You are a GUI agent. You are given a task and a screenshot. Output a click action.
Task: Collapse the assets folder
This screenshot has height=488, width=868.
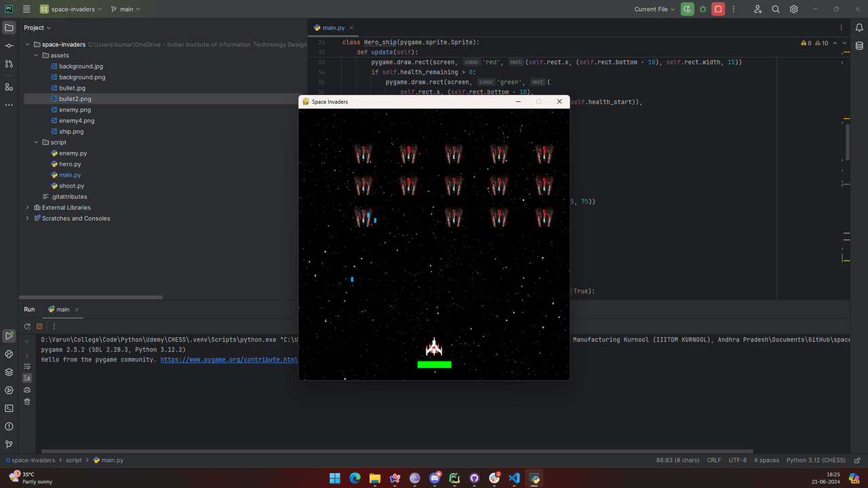coord(37,56)
